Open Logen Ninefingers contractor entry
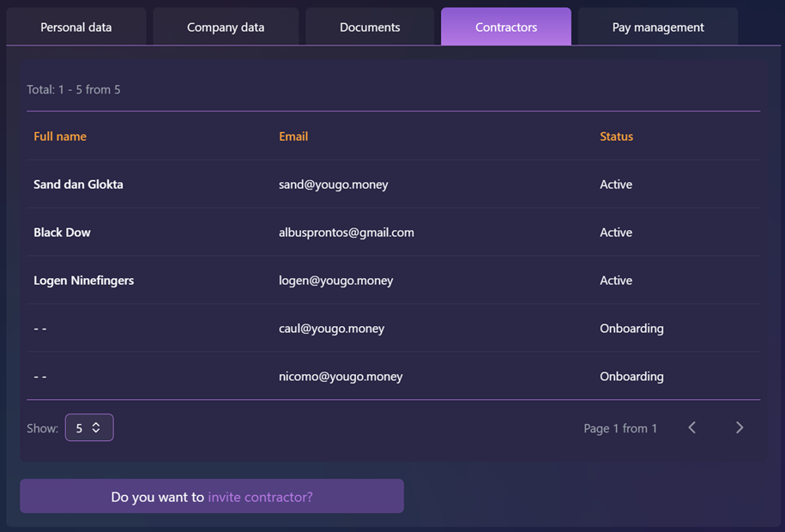 (83, 281)
